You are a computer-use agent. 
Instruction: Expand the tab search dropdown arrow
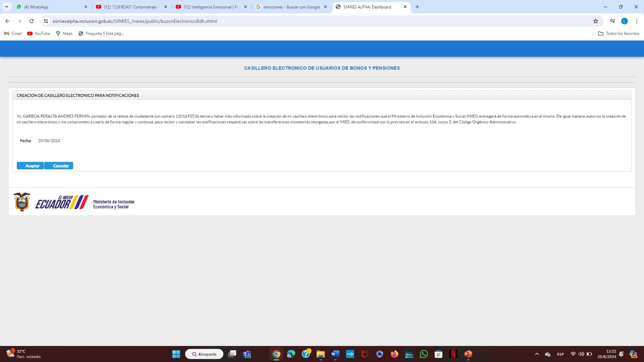point(6,7)
